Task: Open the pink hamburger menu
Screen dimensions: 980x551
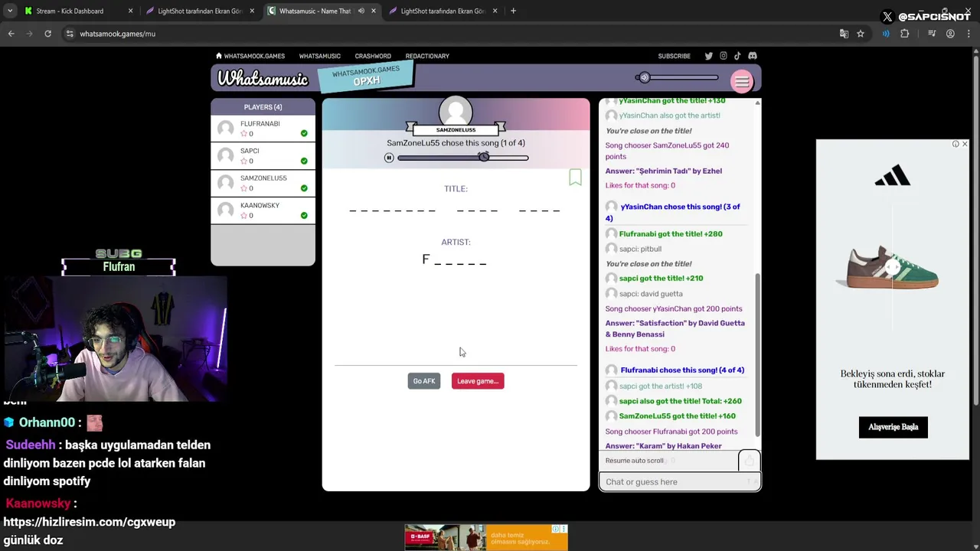Action: (x=741, y=81)
